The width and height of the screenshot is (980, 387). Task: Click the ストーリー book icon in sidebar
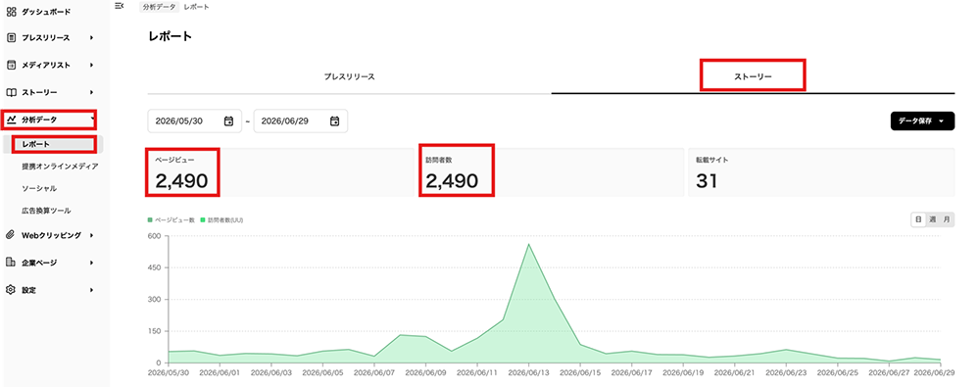(x=11, y=92)
